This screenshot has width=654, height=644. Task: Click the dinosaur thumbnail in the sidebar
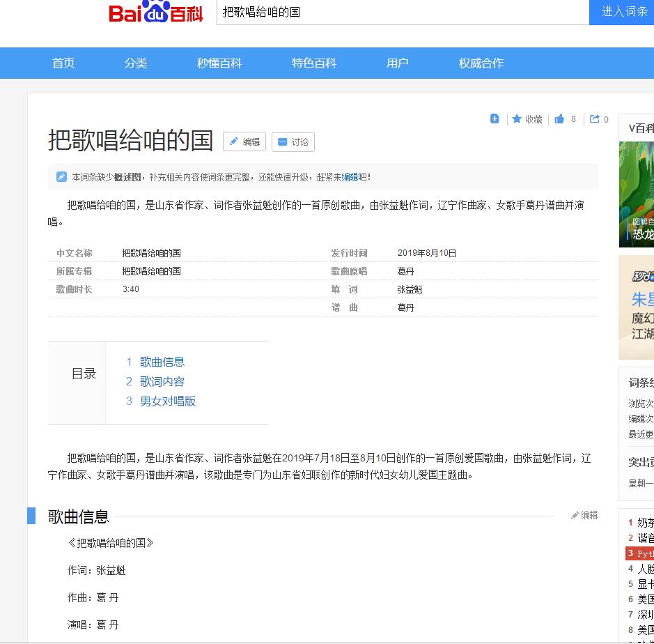[637, 194]
